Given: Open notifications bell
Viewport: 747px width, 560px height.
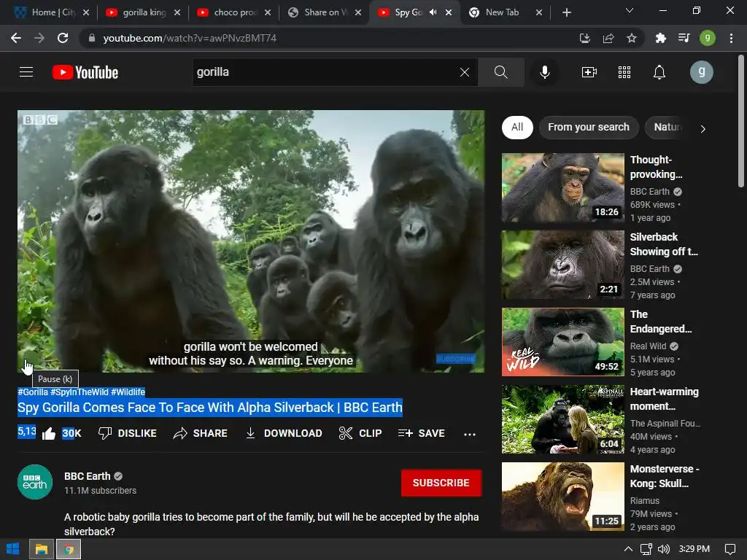Looking at the screenshot, I should click(659, 72).
